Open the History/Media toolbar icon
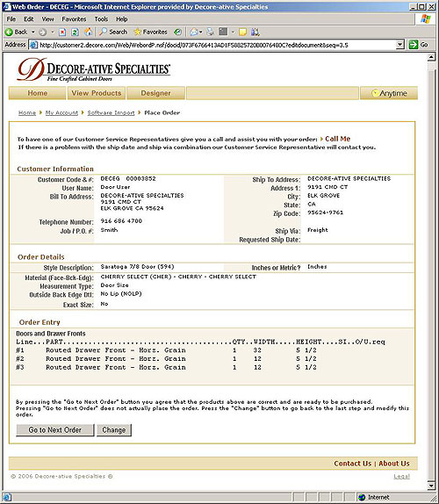 coord(177,32)
